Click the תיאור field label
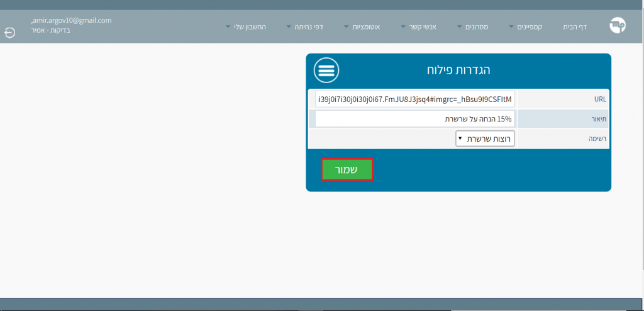The image size is (644, 311). 597,119
